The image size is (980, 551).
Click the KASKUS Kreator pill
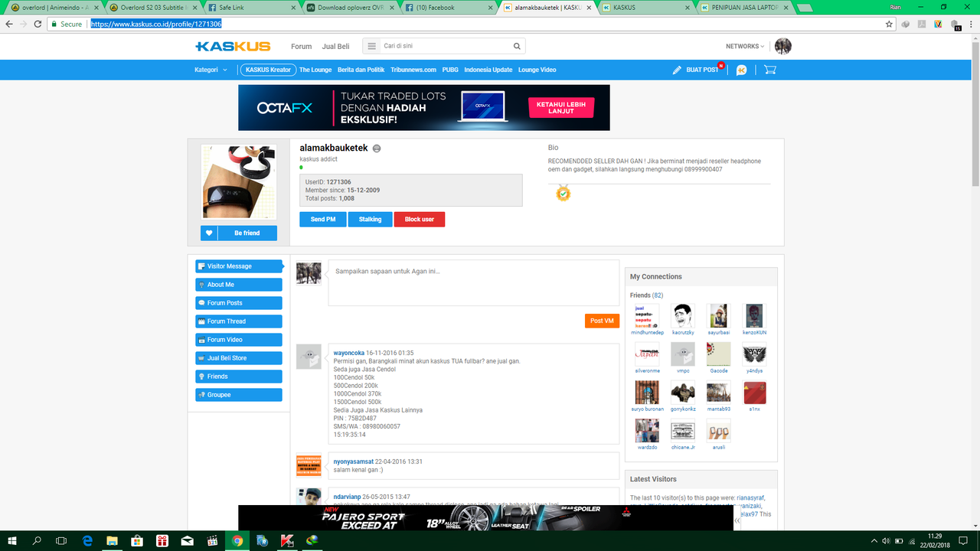tap(268, 70)
